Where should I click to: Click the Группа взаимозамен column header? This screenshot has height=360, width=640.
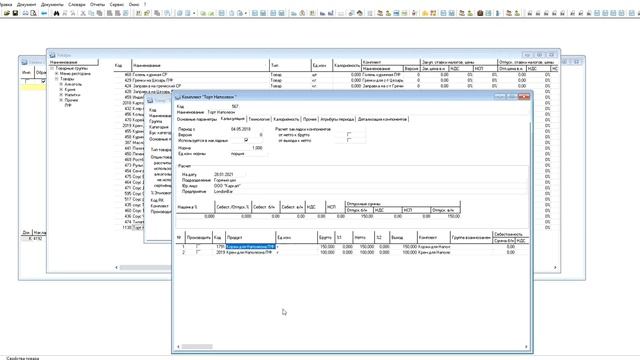pos(471,237)
